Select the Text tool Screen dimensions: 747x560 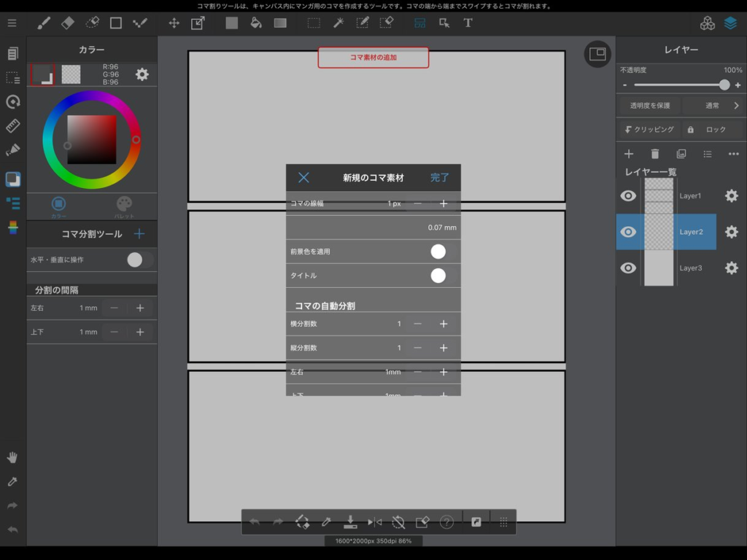pos(468,23)
